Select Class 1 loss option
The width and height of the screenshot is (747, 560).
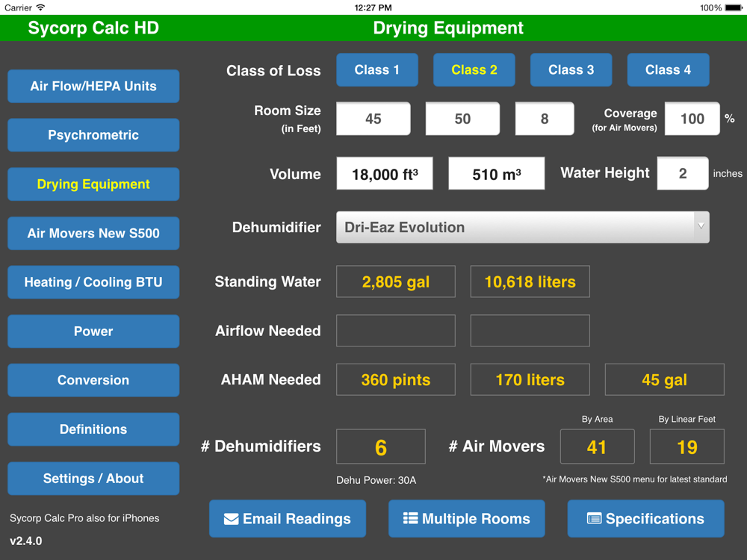click(376, 70)
